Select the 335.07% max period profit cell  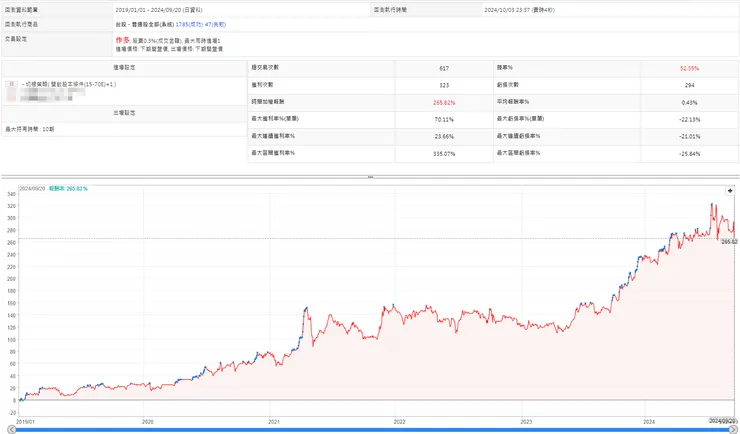click(444, 154)
